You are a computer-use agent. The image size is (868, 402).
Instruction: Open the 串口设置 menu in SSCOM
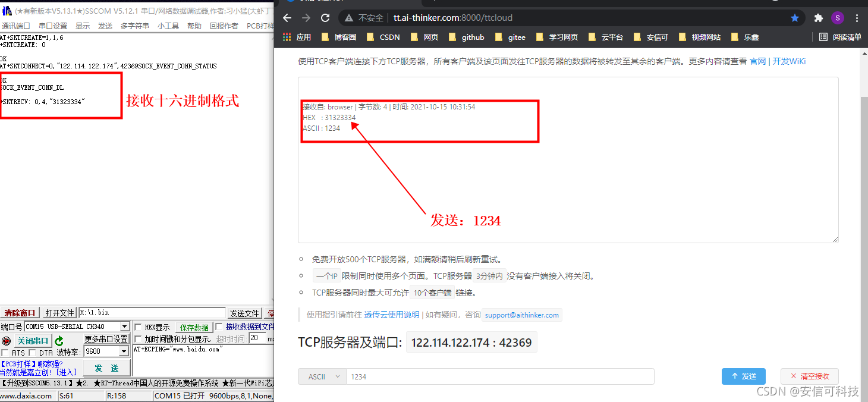tap(53, 26)
